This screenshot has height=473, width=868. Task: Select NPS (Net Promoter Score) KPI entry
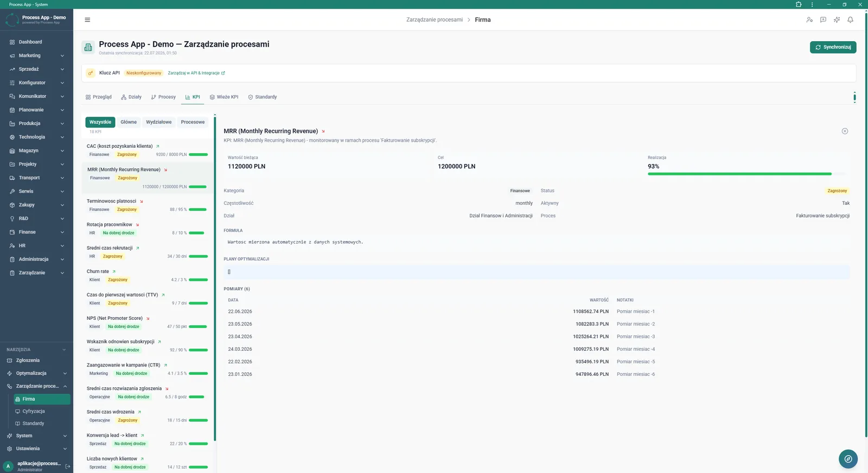pyautogui.click(x=147, y=322)
